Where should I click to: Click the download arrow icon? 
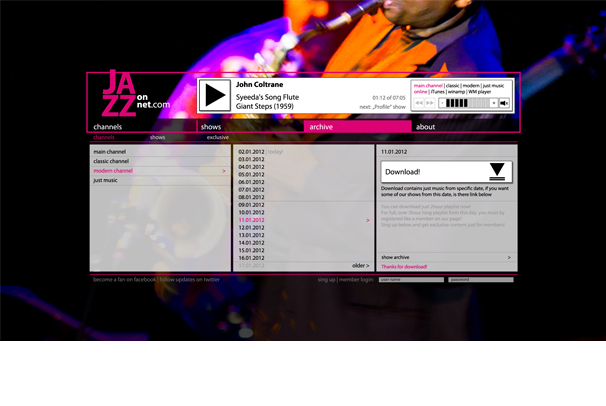(497, 171)
